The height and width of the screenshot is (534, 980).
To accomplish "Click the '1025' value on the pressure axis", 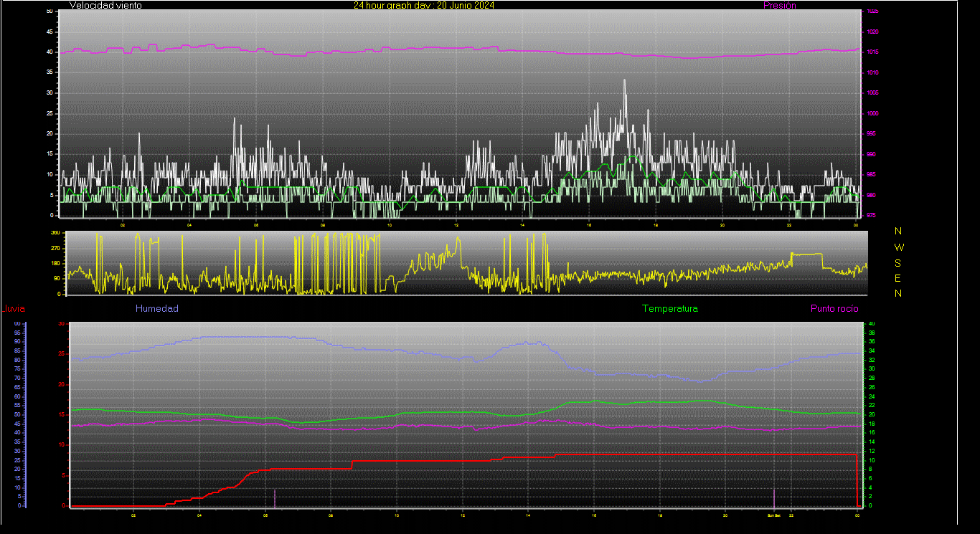I will tap(872, 11).
